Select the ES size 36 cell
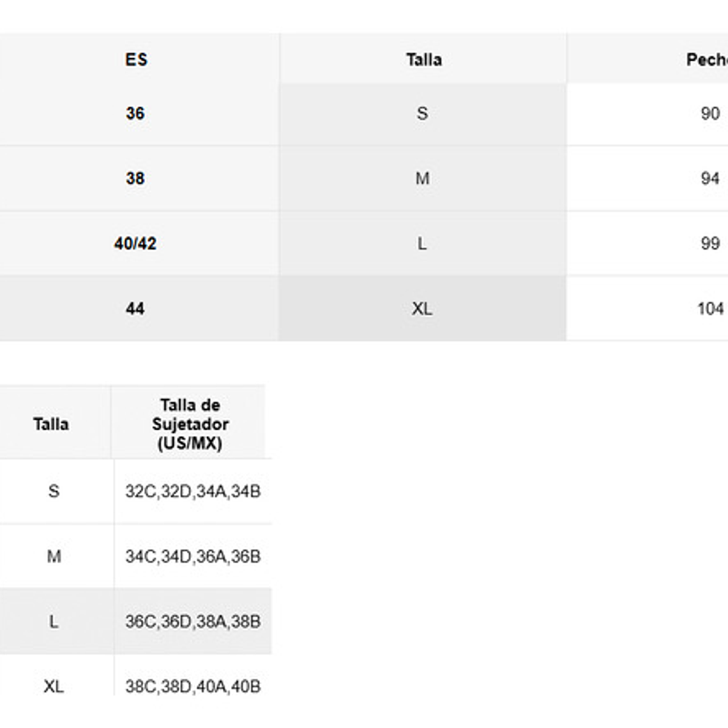728x728 pixels. 135,114
